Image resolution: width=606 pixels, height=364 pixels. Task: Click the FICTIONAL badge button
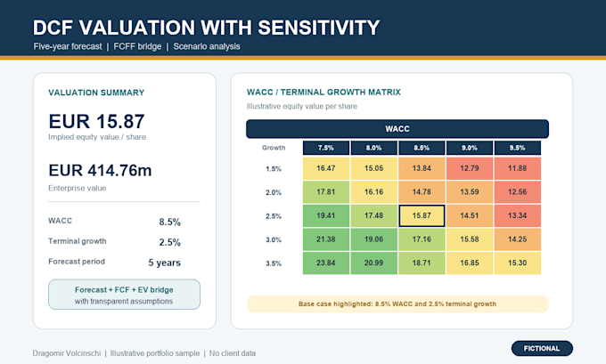click(542, 348)
